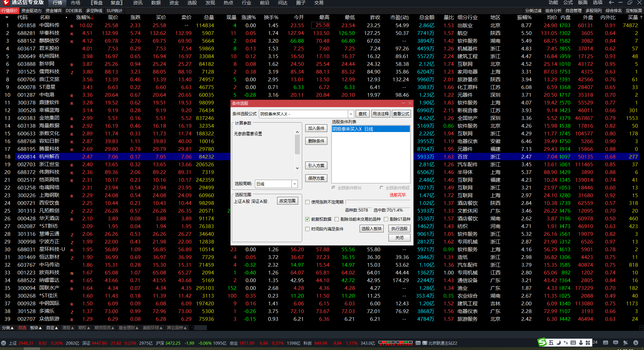
Task: Open the 条件选股公式 formula dropdown
Action: click(x=351, y=114)
